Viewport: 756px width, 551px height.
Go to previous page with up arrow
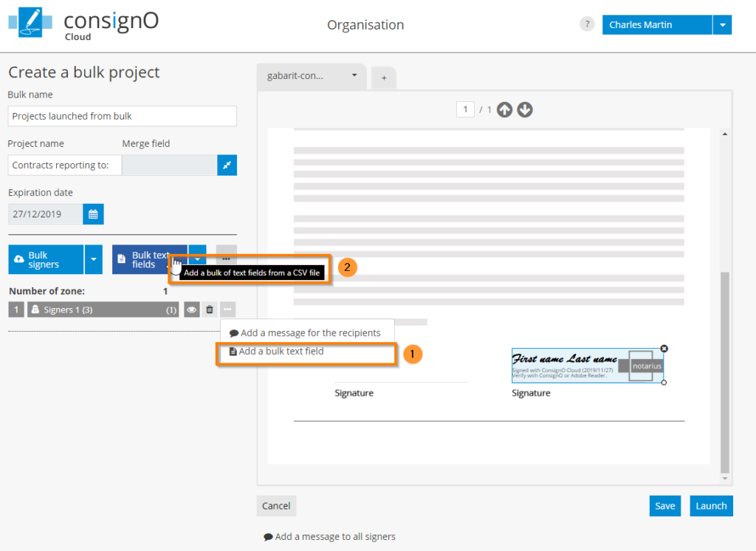[x=504, y=110]
